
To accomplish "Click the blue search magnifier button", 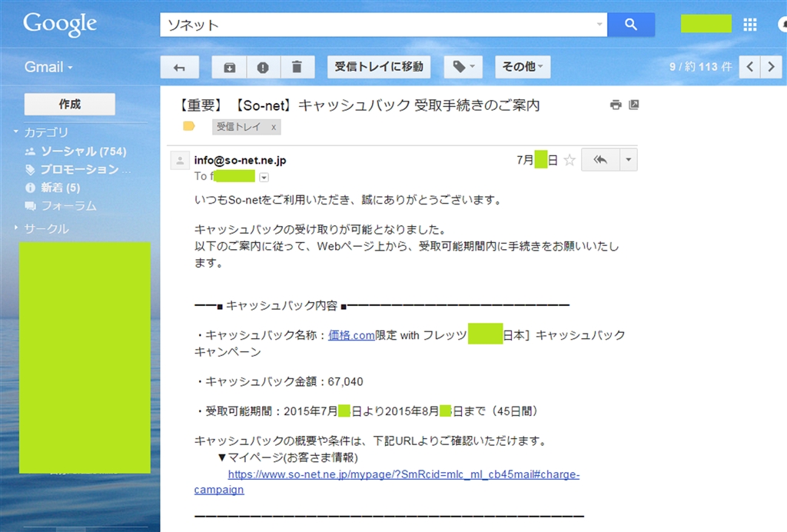I will coord(631,24).
